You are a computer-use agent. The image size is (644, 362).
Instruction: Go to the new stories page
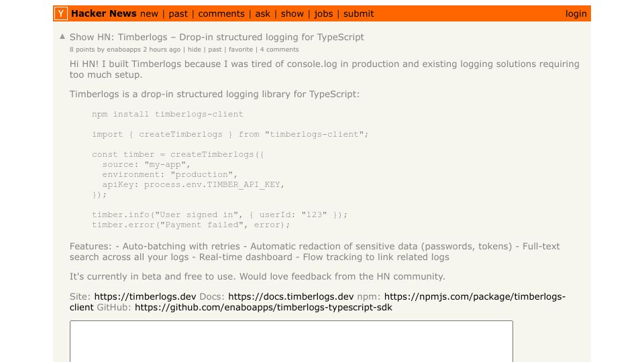[x=149, y=13]
